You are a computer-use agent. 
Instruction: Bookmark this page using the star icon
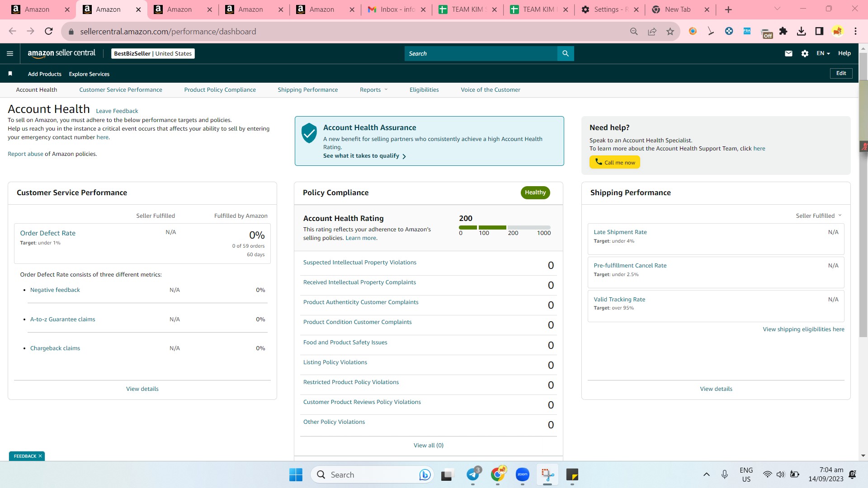(x=670, y=31)
